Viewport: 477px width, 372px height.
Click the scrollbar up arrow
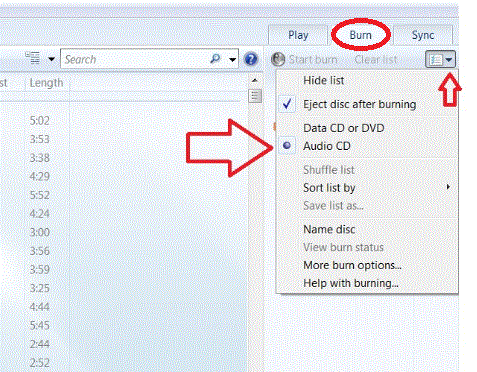255,80
